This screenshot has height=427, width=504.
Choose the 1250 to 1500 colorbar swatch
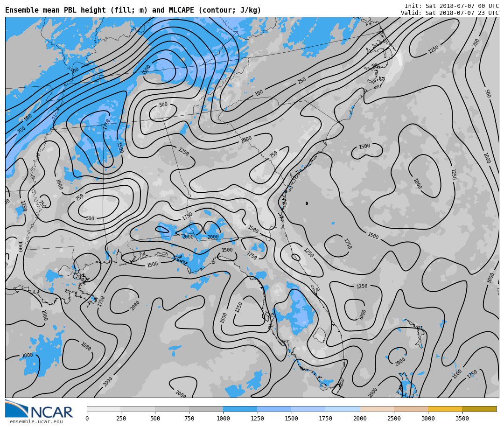[274, 409]
